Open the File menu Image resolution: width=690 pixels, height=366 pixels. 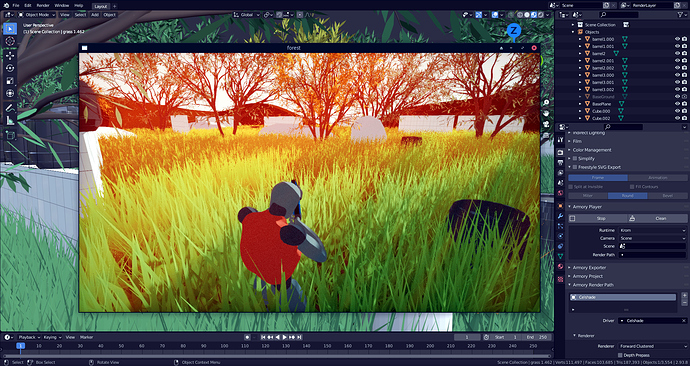pos(16,6)
